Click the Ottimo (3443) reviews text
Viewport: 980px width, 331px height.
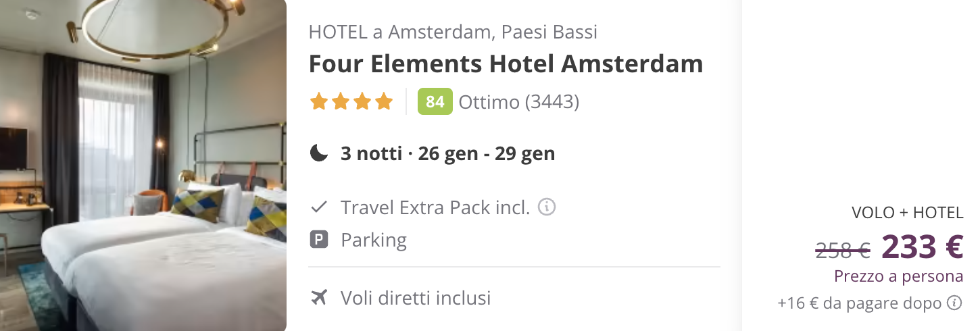pyautogui.click(x=518, y=102)
